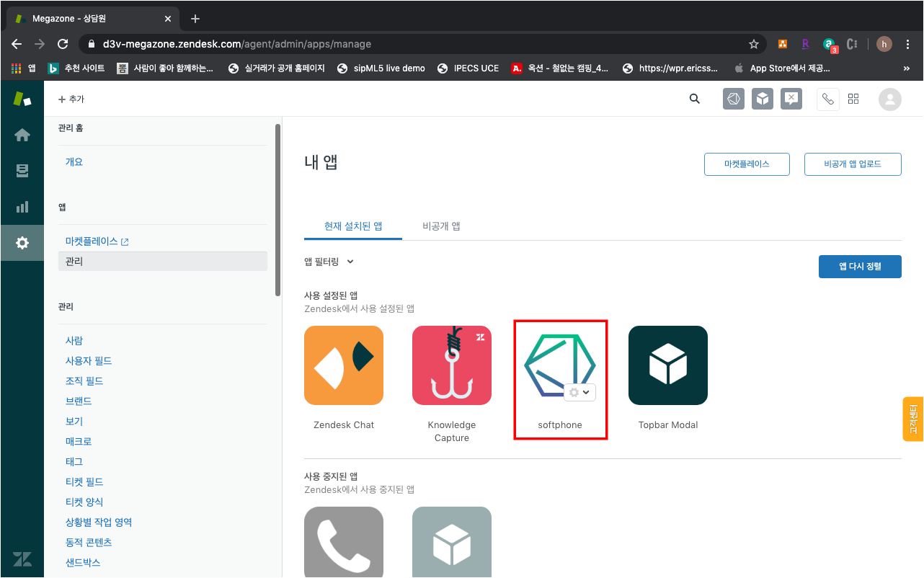Open the 티켓 필드 link
This screenshot has width=924, height=578.
84,481
